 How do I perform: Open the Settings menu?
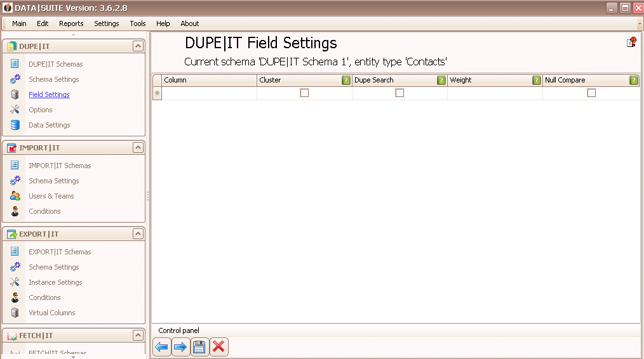106,23
